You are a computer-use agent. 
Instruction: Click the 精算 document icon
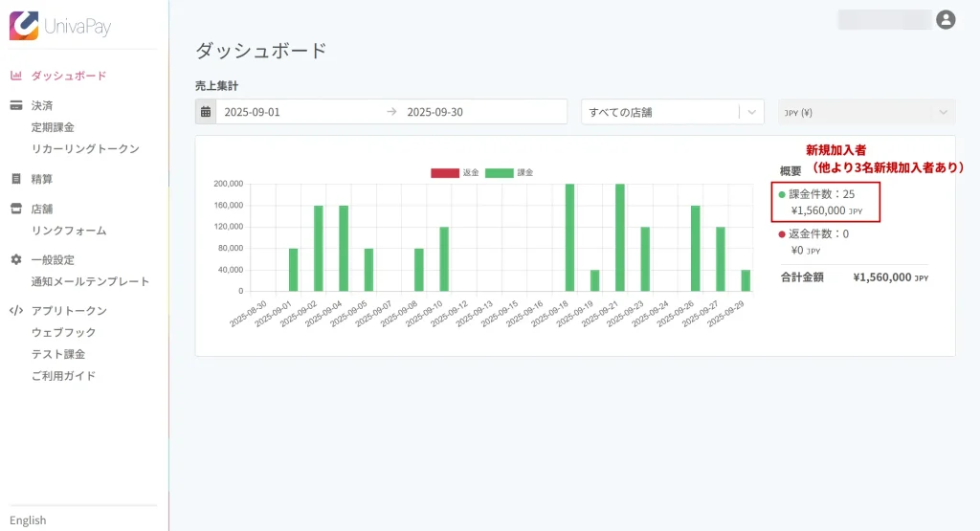point(15,179)
